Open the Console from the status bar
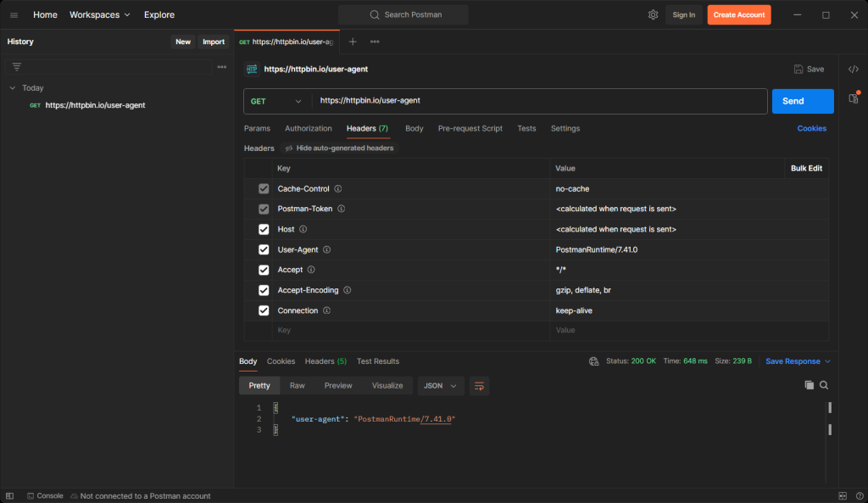This screenshot has height=503, width=868. [x=45, y=495]
